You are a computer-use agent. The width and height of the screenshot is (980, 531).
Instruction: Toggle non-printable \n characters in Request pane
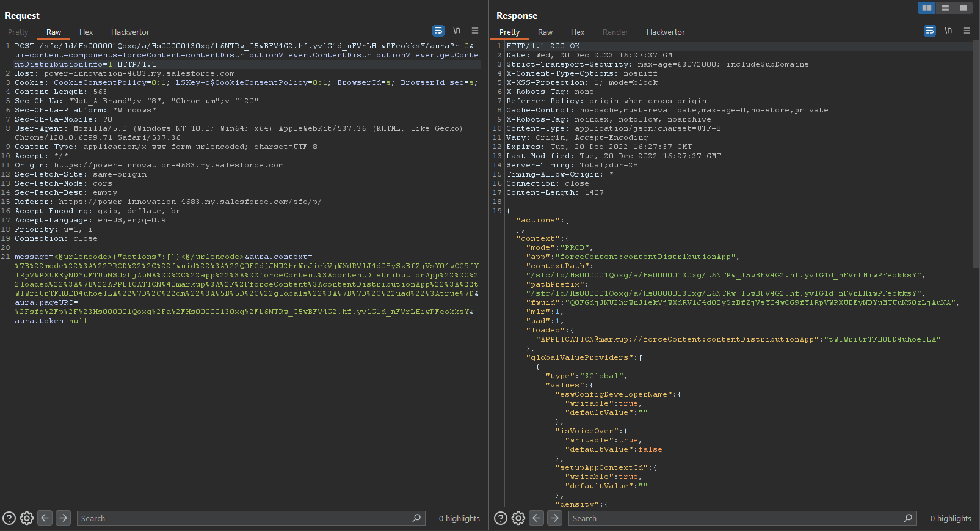457,31
